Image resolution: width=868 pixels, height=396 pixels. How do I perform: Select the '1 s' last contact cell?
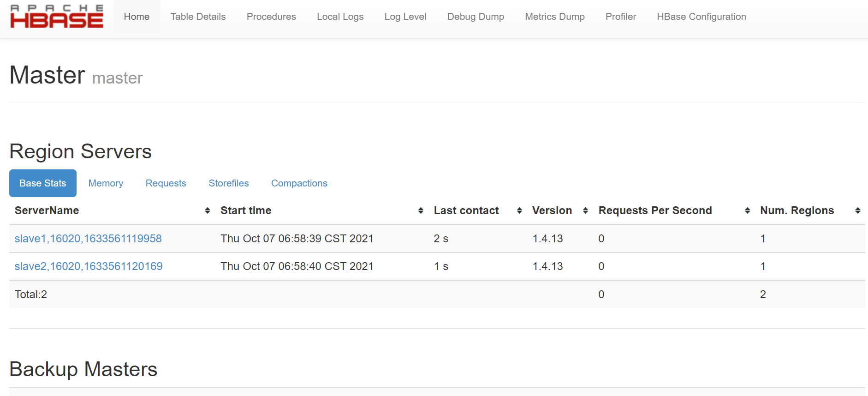coord(441,266)
